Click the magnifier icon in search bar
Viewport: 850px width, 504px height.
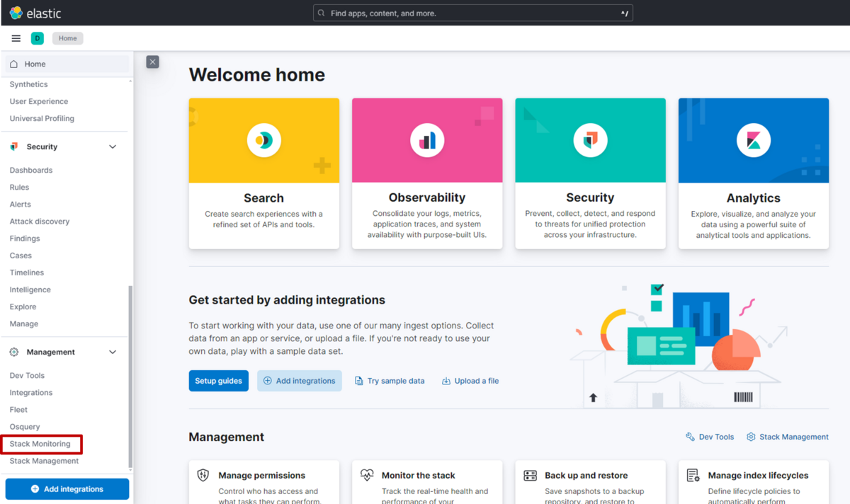(x=322, y=13)
